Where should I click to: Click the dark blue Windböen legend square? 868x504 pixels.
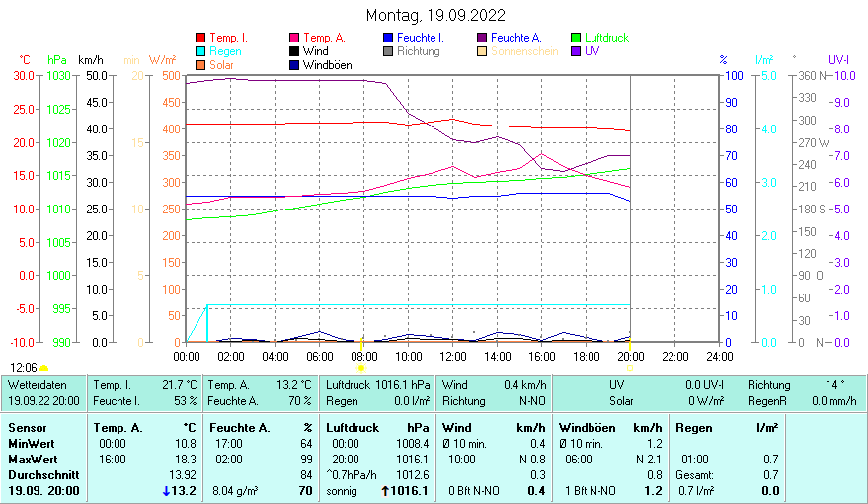294,65
